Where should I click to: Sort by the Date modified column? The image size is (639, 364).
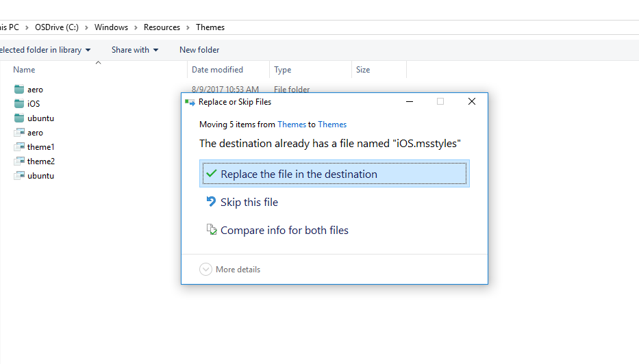pos(217,70)
